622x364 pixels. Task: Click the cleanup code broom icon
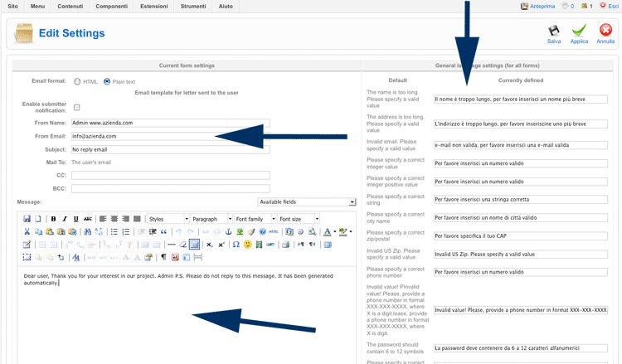tap(251, 231)
